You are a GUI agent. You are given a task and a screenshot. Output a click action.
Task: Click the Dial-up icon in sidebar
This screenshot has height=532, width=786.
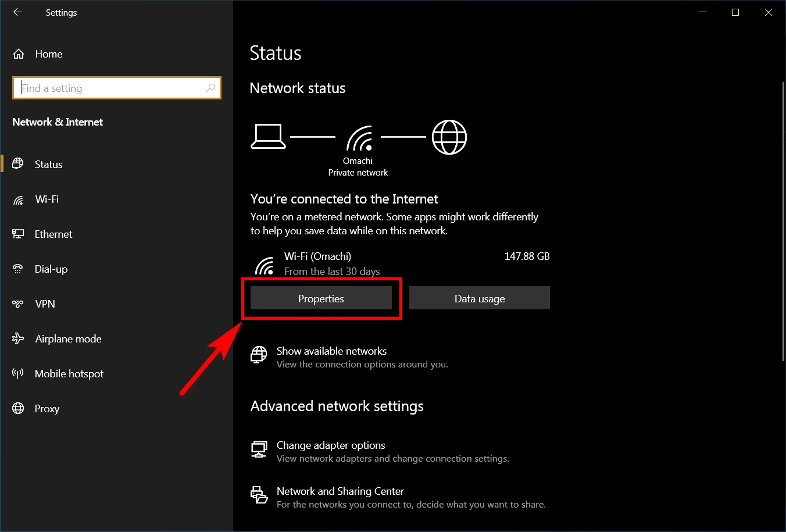(18, 269)
